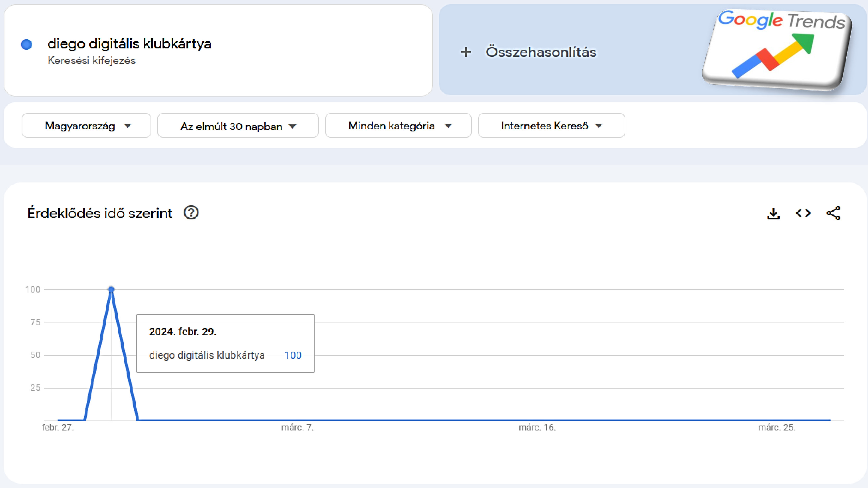Select the peak data point at 100
The image size is (868, 488).
coord(111,289)
